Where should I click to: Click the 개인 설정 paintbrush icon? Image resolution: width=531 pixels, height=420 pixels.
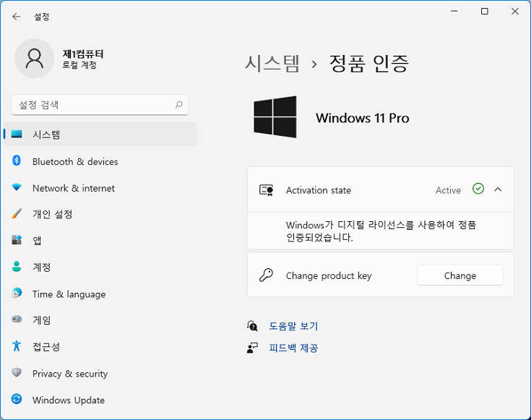[17, 213]
